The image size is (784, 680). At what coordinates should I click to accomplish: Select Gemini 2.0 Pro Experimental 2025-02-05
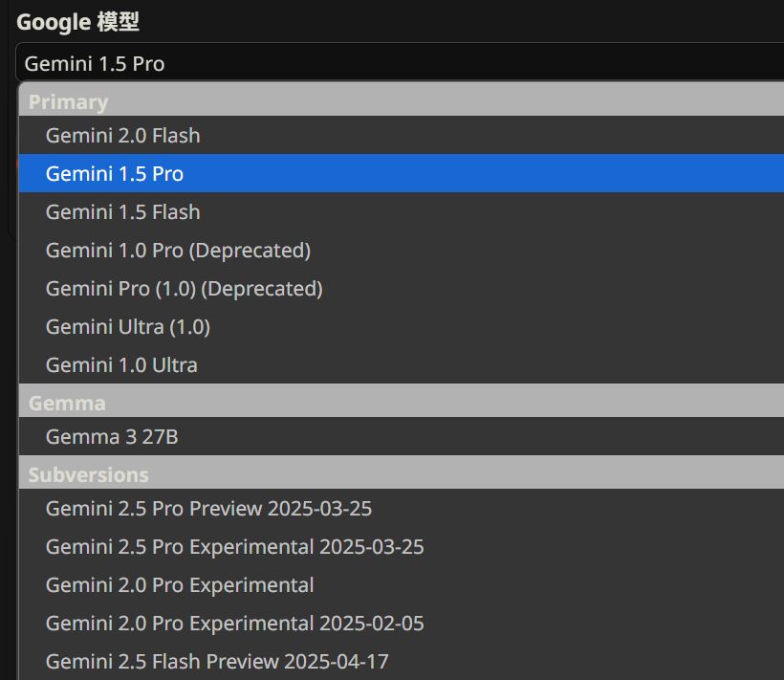[x=234, y=623]
